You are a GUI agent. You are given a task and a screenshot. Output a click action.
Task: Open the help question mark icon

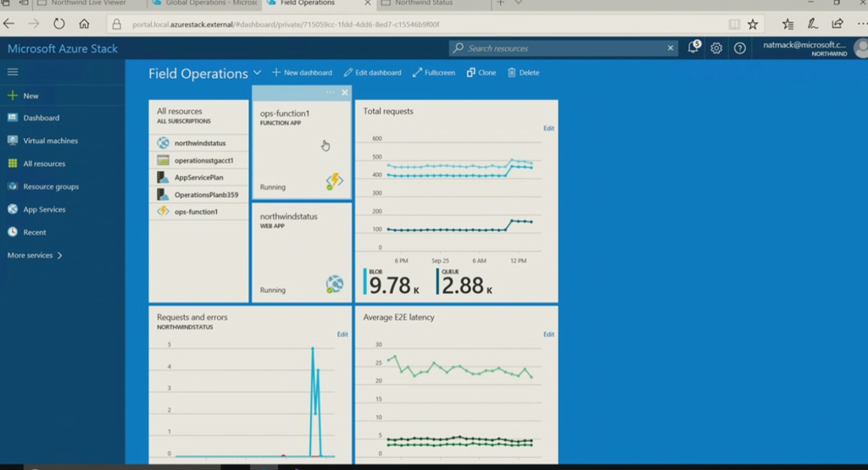(739, 48)
